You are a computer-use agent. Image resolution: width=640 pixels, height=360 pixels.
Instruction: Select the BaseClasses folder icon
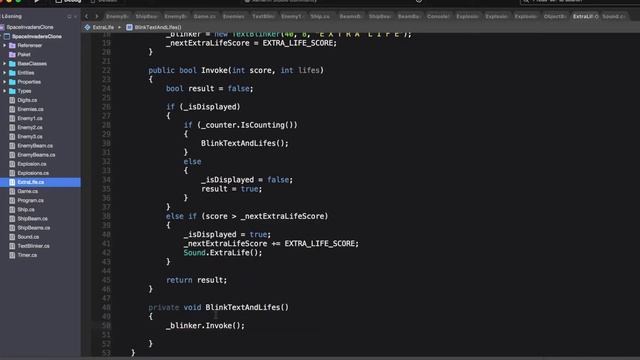tap(12, 64)
